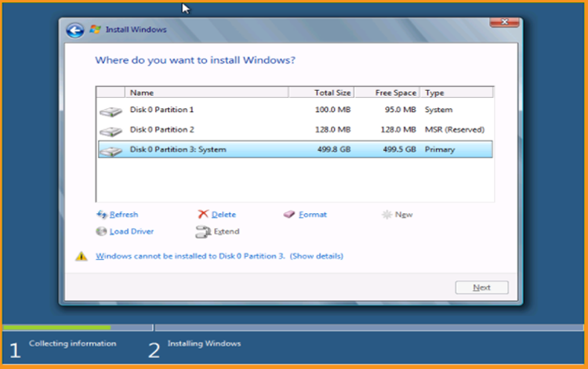
Task: Sort by the Name column header
Action: (x=207, y=92)
